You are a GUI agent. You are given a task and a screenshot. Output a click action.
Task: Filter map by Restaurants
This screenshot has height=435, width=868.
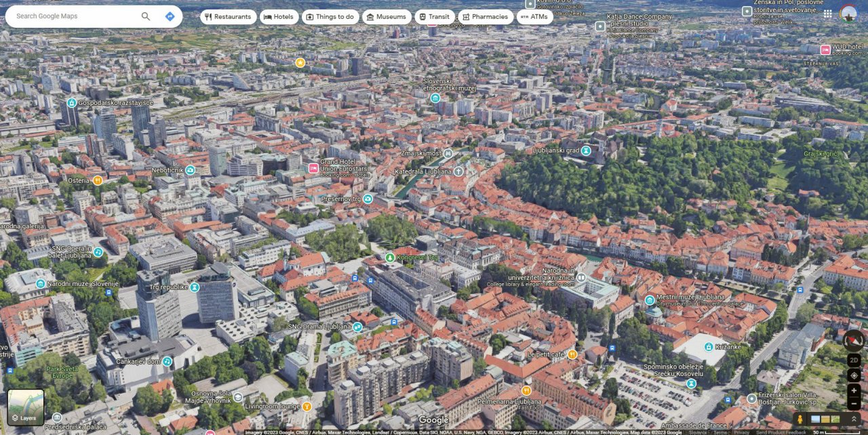[228, 17]
